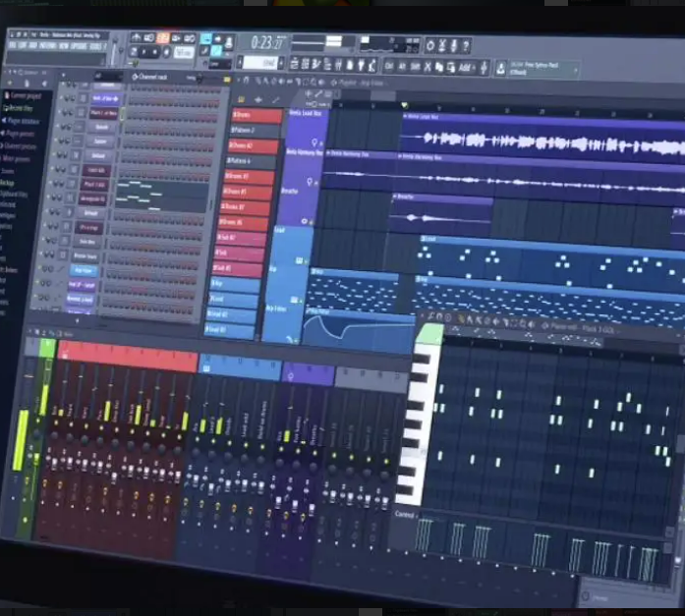Select the Lead #3 pattern in picker

click(x=230, y=329)
